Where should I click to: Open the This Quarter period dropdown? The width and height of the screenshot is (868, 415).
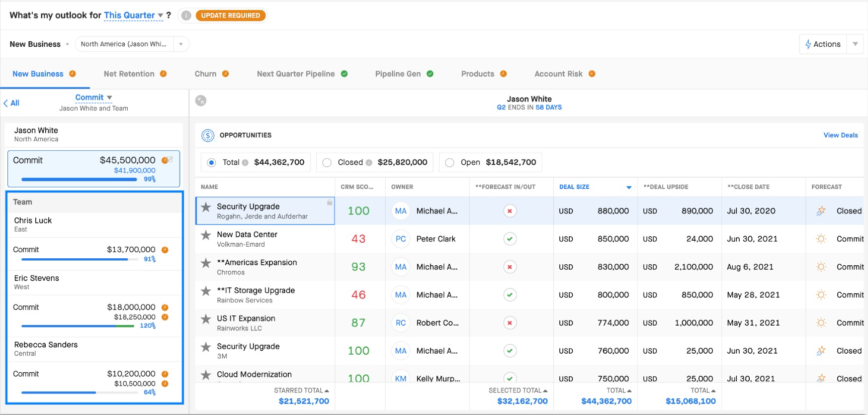[x=133, y=16]
